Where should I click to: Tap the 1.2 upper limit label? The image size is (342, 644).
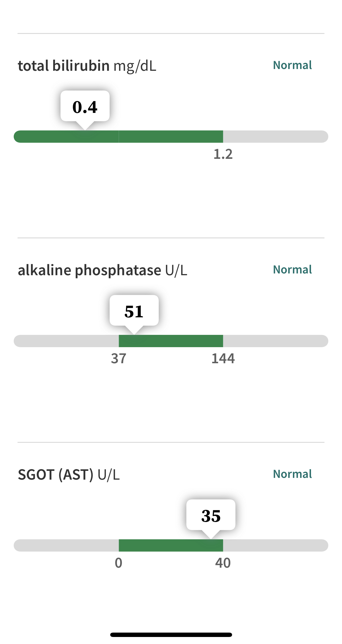point(223,154)
